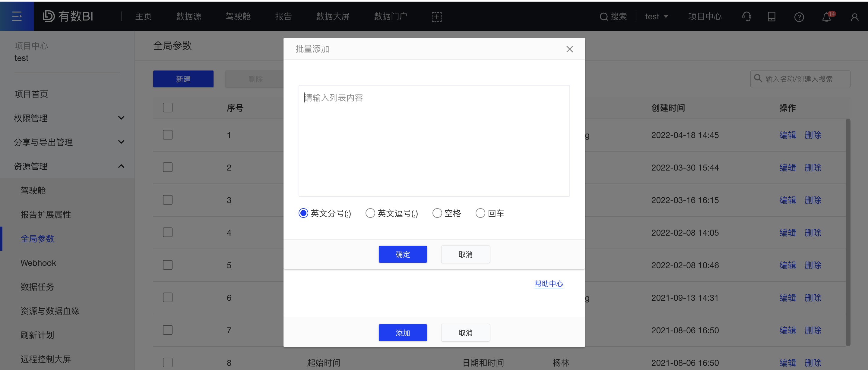
Task: Open the help question-mark icon
Action: (799, 17)
